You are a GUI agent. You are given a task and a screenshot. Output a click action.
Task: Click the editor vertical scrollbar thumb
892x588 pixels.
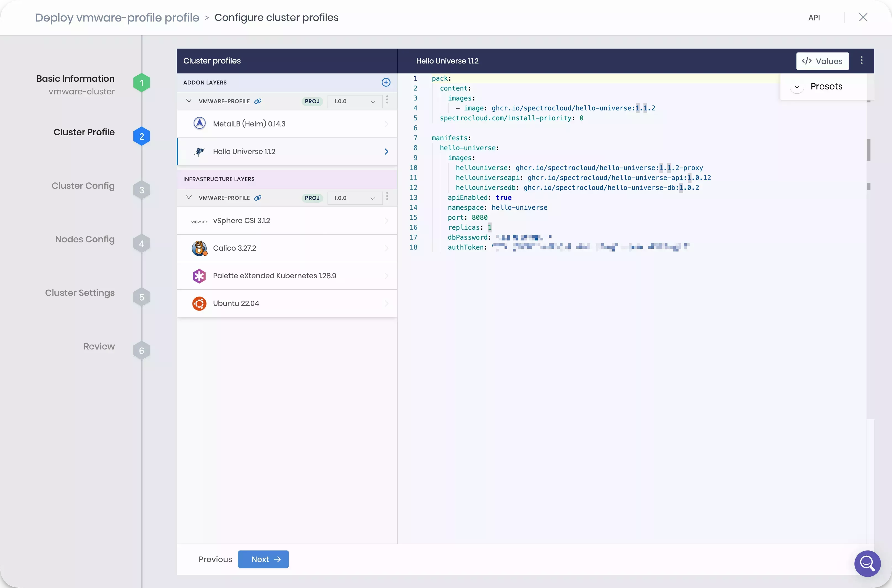(868, 150)
